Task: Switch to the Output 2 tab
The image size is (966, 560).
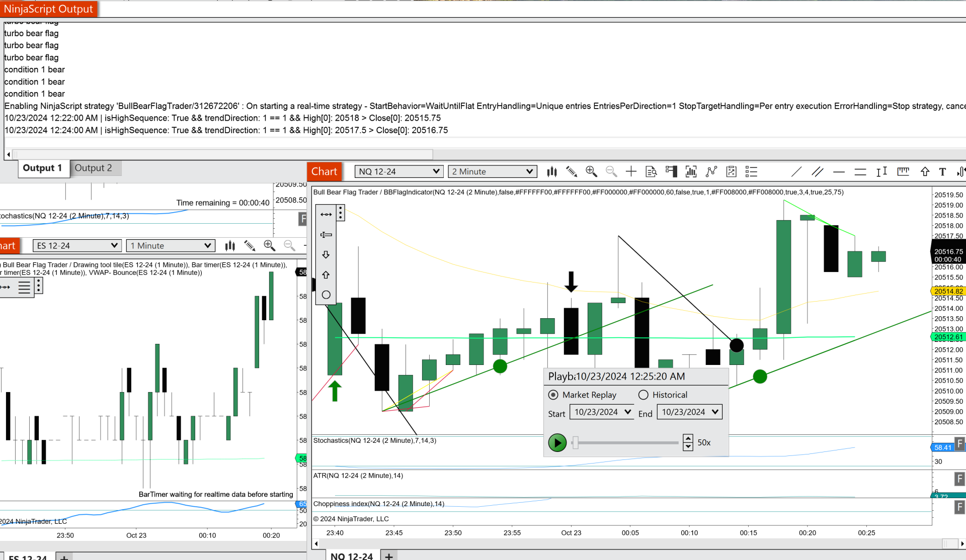Action: pos(94,168)
